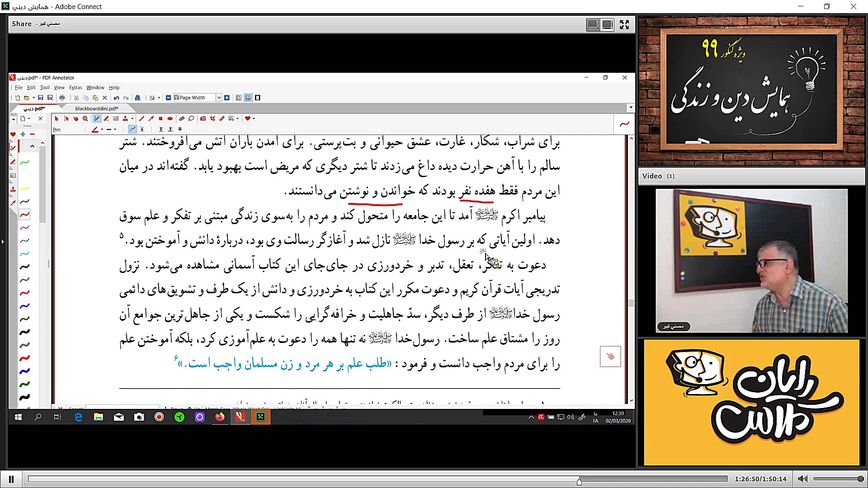Expand the pen color dropdown arrow
The height and width of the screenshot is (488, 868).
(x=102, y=129)
